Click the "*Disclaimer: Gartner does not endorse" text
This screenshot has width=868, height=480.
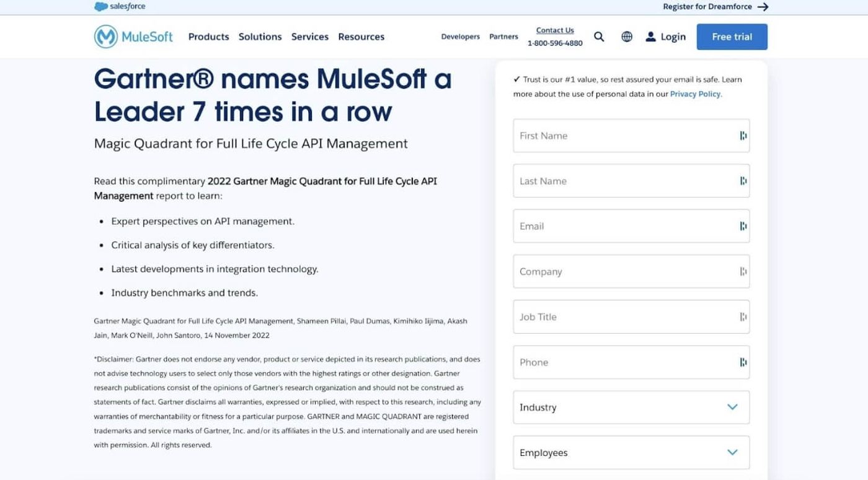[x=287, y=402]
